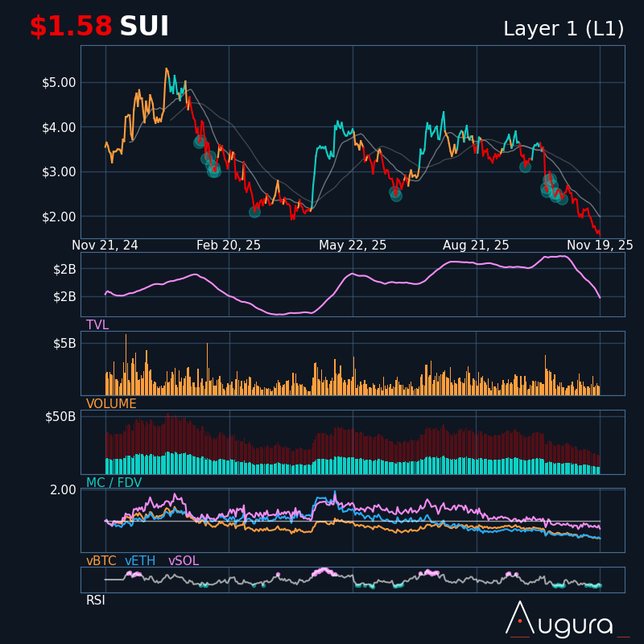Click the teal marker near the $2.00 low
644x644 pixels.
tap(254, 212)
